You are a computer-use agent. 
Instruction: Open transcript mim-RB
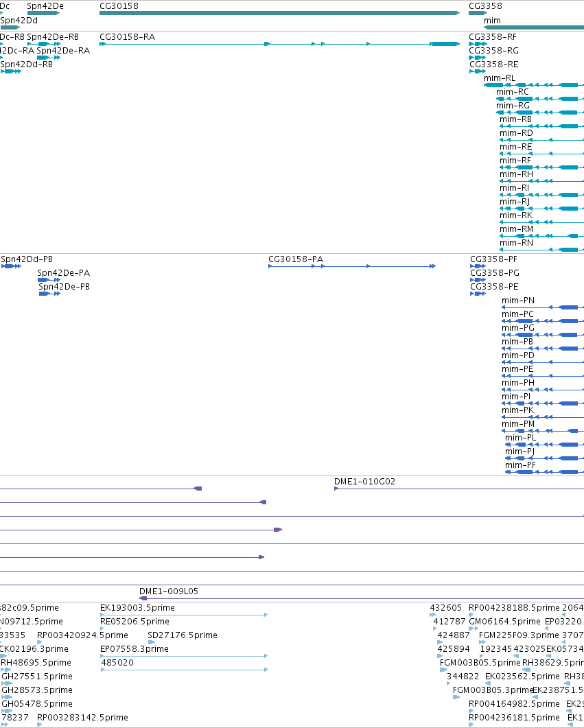(x=515, y=119)
